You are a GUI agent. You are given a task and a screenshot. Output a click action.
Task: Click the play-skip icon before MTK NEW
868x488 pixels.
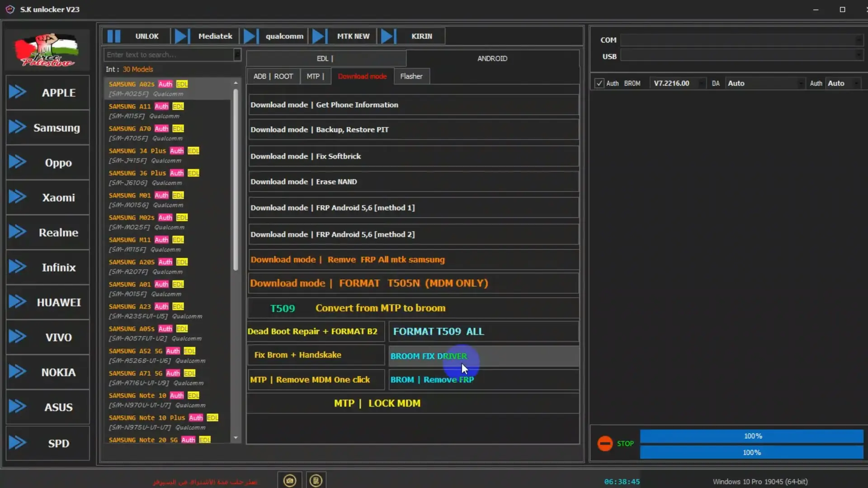coord(319,36)
